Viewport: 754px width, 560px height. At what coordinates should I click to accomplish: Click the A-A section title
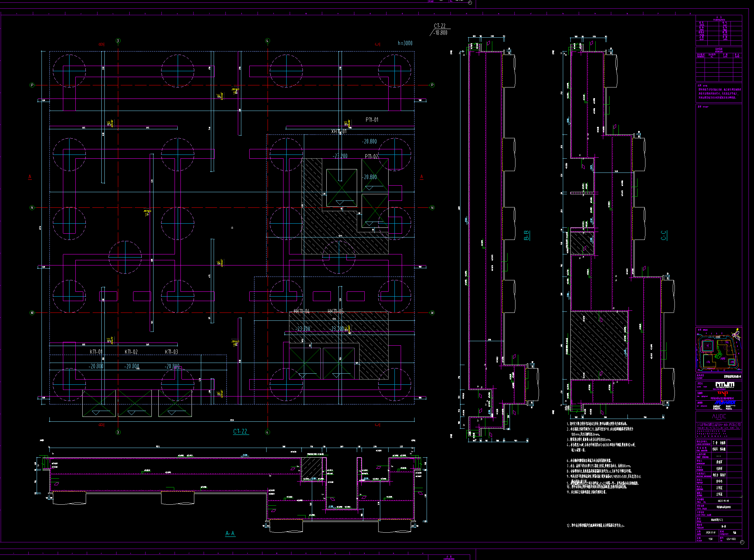[230, 534]
